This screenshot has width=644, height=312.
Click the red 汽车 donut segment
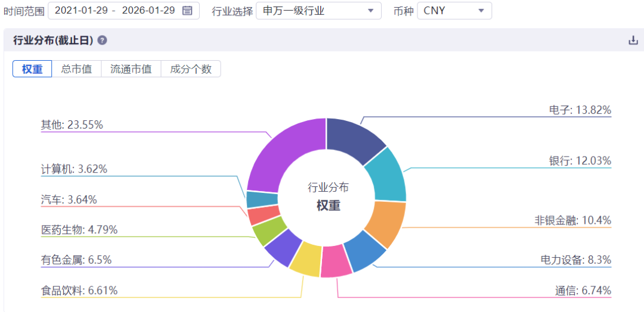263,215
